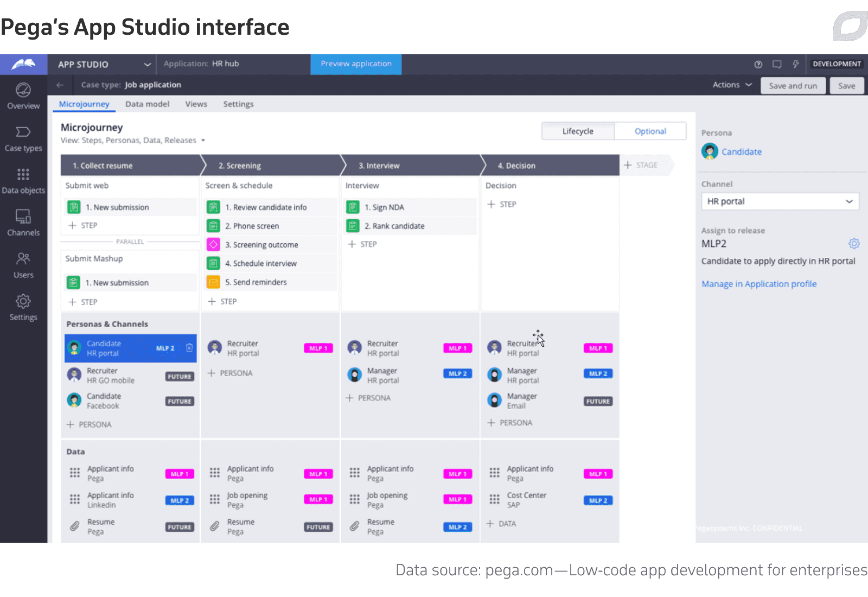Select the Lifecycle toggle option

click(578, 131)
